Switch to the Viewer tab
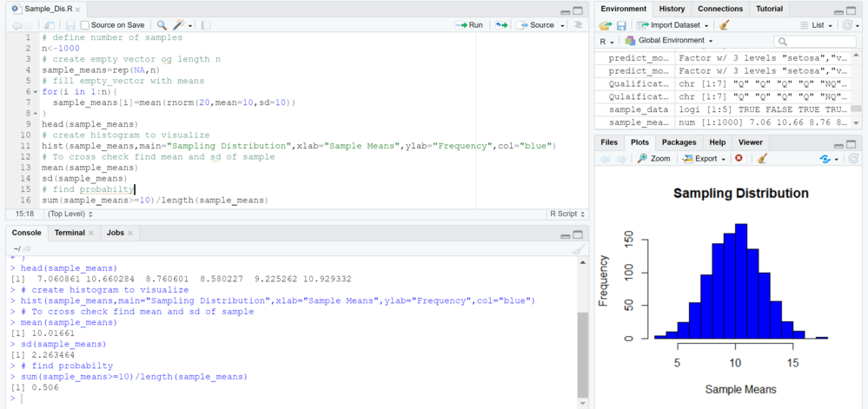The width and height of the screenshot is (868, 409). pyautogui.click(x=750, y=142)
